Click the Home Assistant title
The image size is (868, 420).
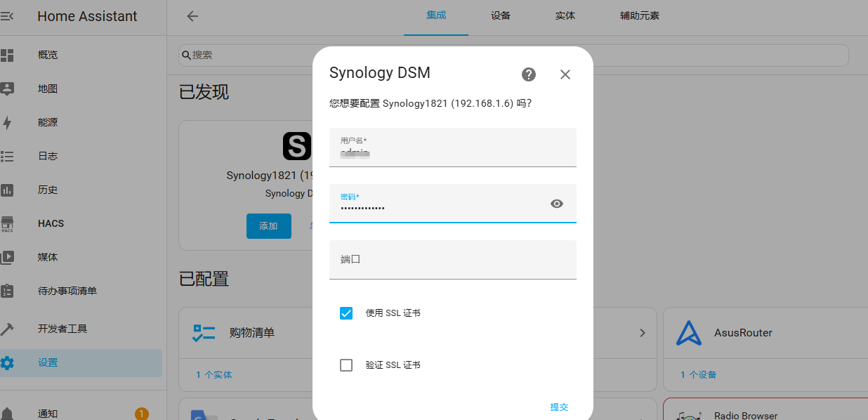[x=87, y=16]
